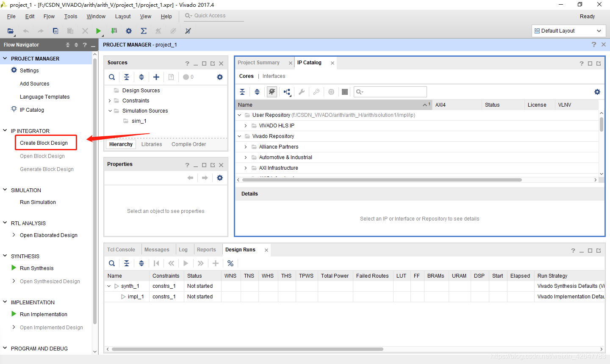Screen dimensions: 610x364
Task: Go to previous object in Properties panel
Action: [190, 178]
